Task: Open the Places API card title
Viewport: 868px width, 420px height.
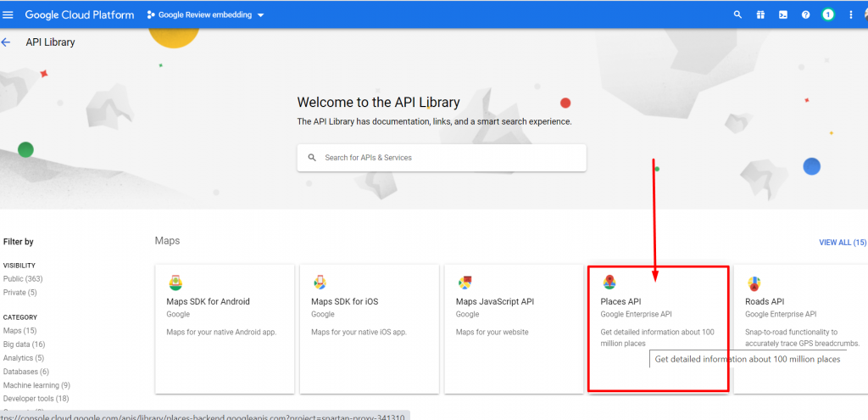Action: pos(620,302)
